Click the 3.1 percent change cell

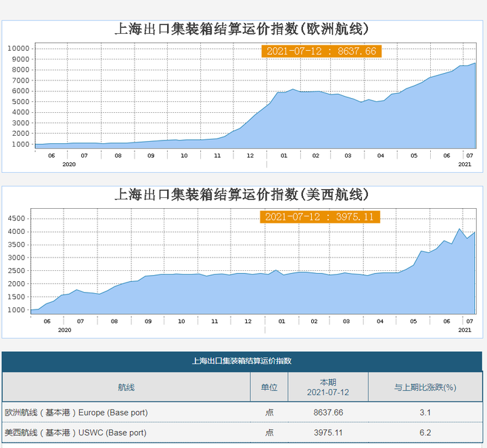425,413
